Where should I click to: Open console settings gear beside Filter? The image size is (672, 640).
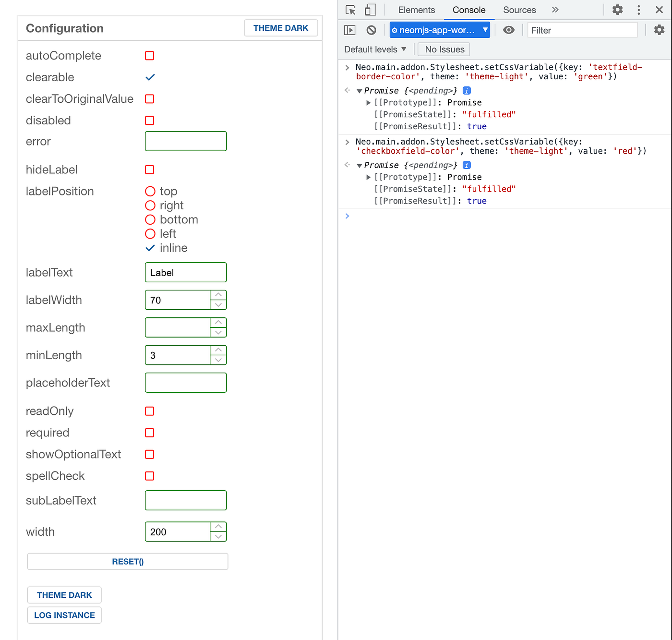[x=660, y=30]
